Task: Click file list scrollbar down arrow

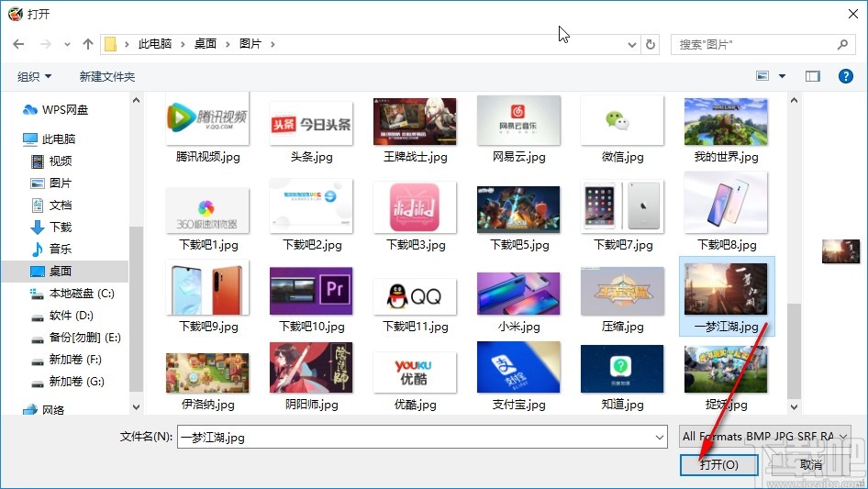Action: 794,406
